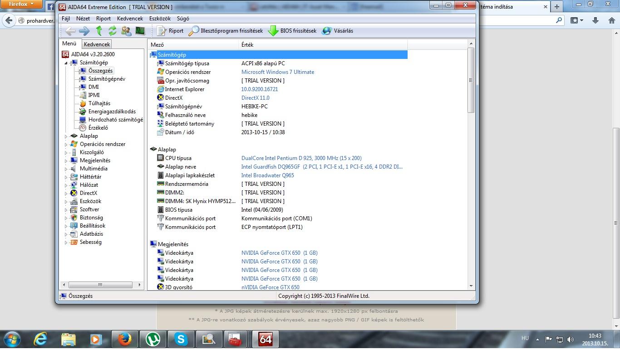620x364 pixels.
Task: Click the Eszközök tree icon
Action: tap(74, 201)
